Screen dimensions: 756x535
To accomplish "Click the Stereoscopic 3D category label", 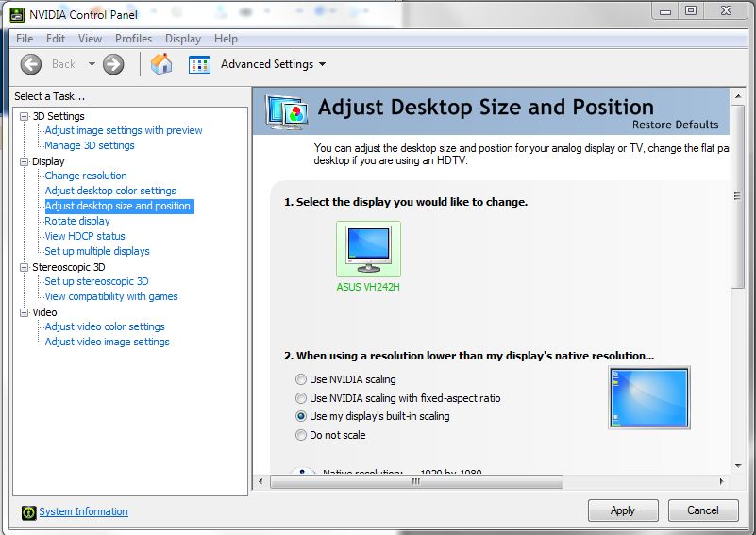I will point(69,267).
